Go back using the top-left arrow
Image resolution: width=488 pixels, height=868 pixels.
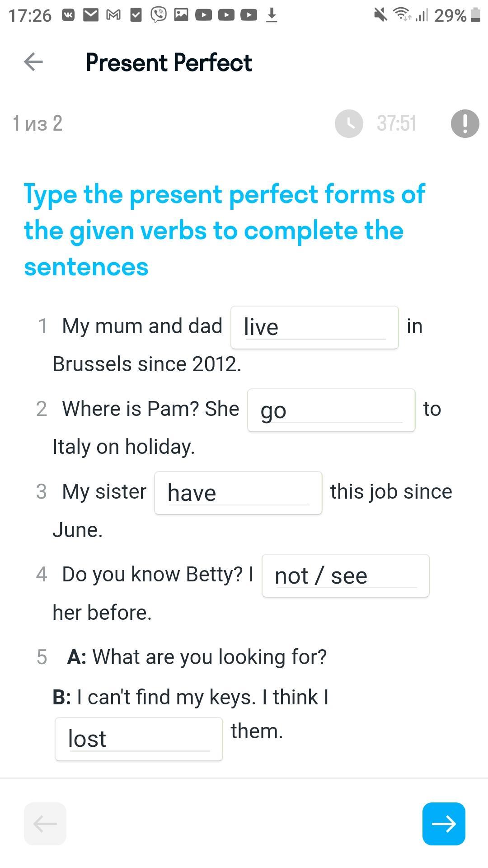33,62
